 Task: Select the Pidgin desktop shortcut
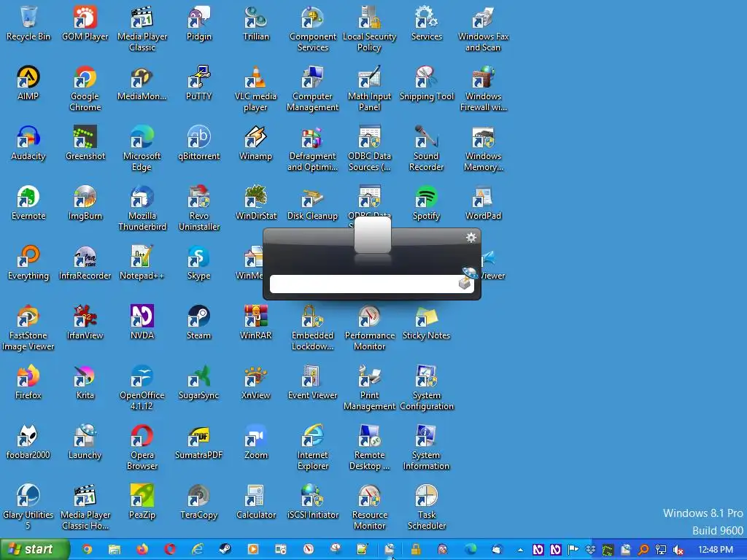coord(198,23)
